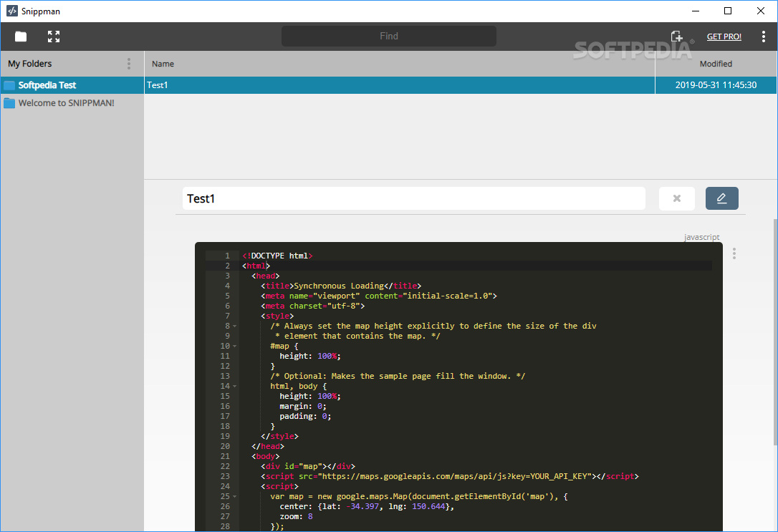The height and width of the screenshot is (532, 778).
Task: Click the Synchronous Loading title text in code
Action: [338, 286]
